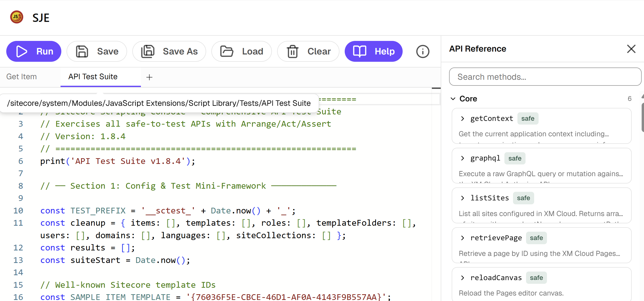
Task: Click the SJE application logo
Action: [16, 17]
